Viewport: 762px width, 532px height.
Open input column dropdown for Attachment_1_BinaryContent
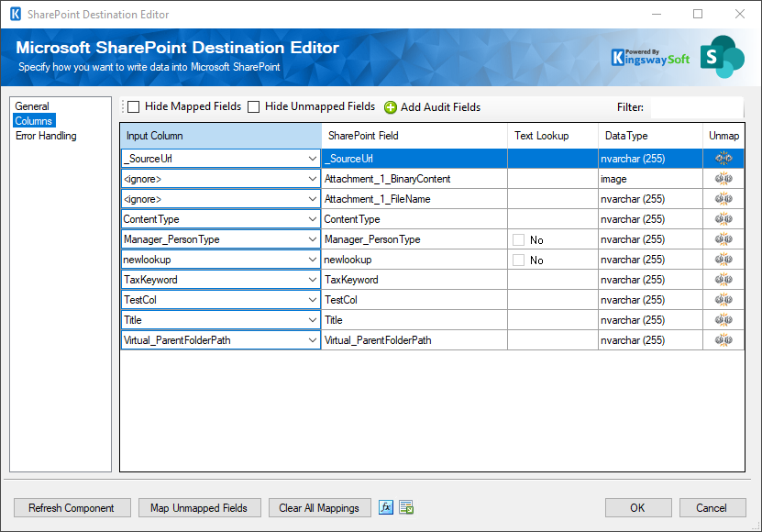click(313, 179)
